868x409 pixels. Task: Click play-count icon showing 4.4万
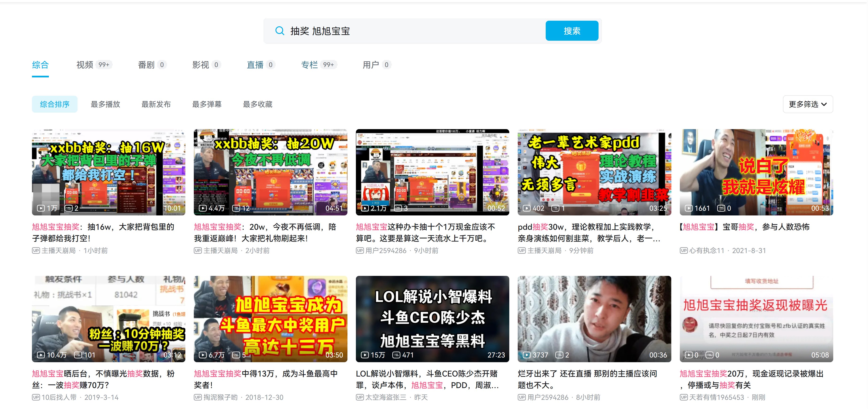tap(202, 208)
